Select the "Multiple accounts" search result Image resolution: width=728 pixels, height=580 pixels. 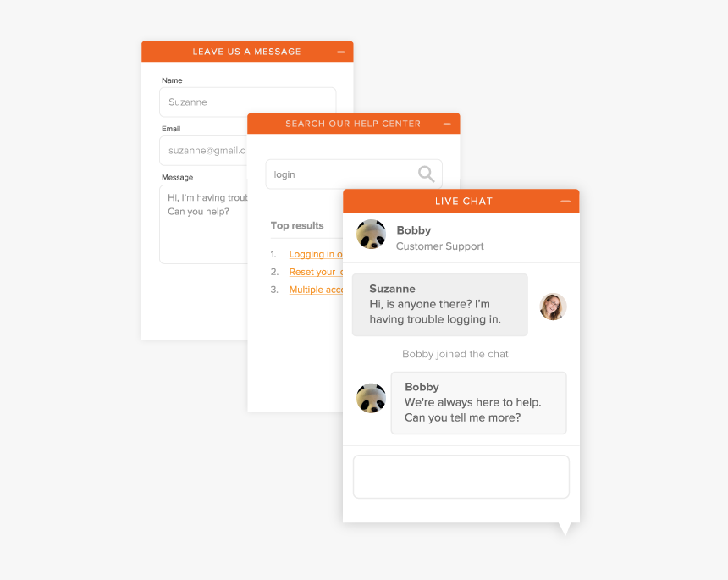click(x=315, y=289)
